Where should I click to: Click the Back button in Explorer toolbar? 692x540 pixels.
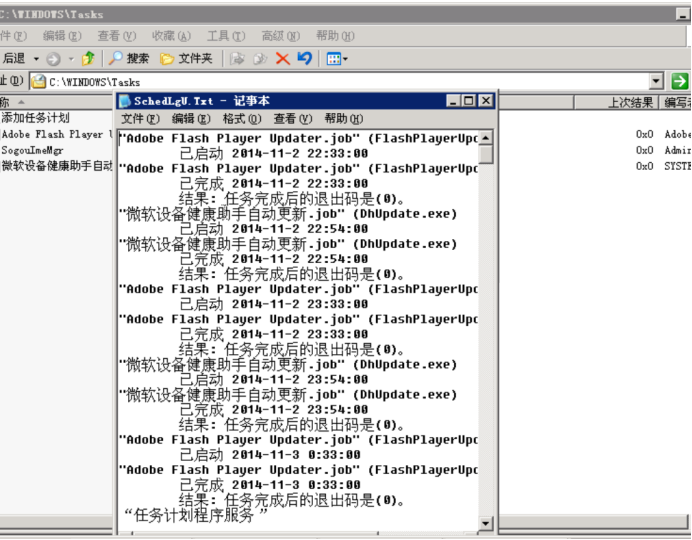coord(13,58)
